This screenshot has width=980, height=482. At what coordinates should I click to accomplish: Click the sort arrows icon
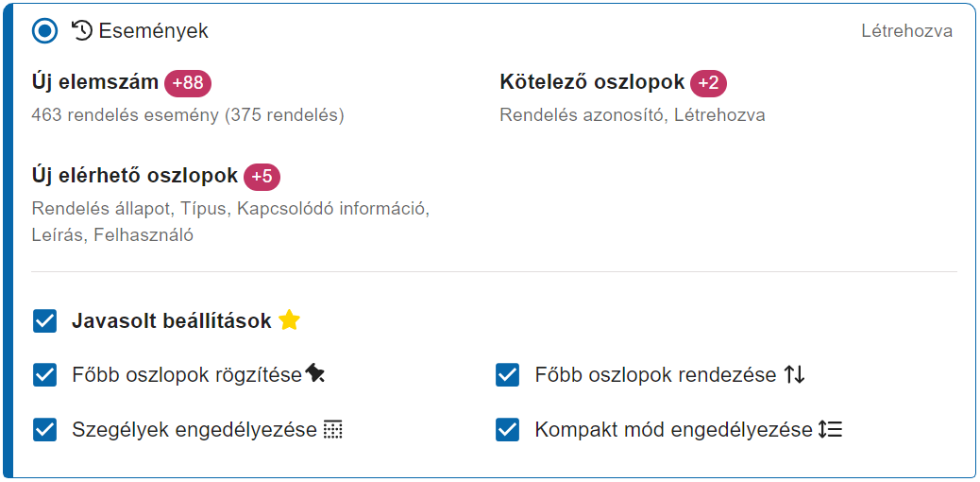794,375
